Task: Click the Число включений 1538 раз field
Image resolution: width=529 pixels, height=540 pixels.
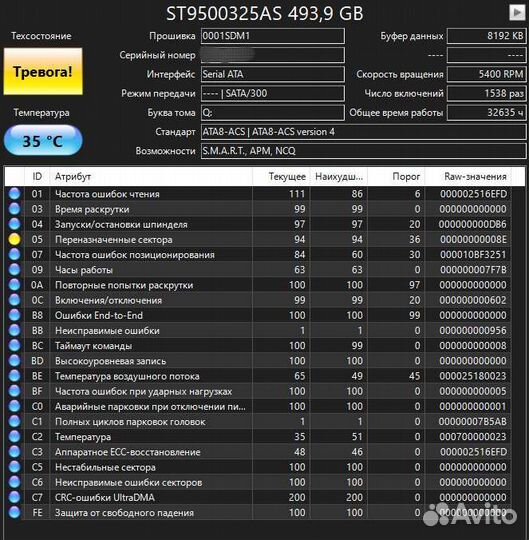Action: [486, 93]
